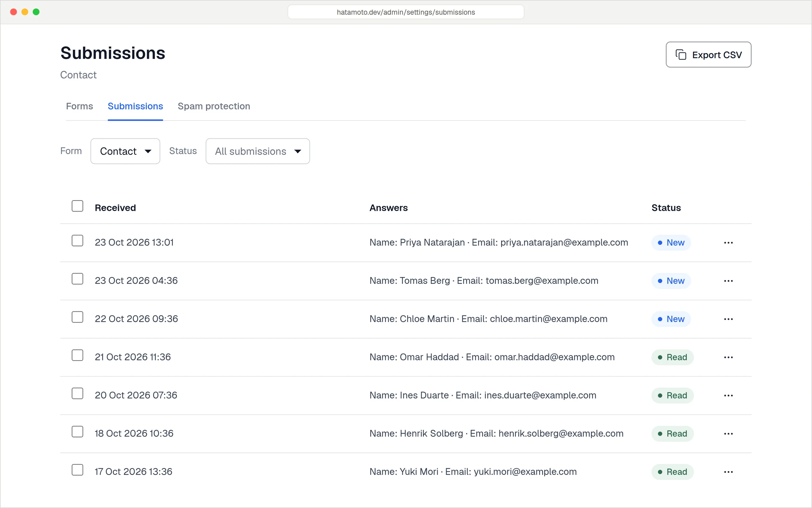Click the date 23 Oct 2026 04:36
812x508 pixels.
coord(136,281)
